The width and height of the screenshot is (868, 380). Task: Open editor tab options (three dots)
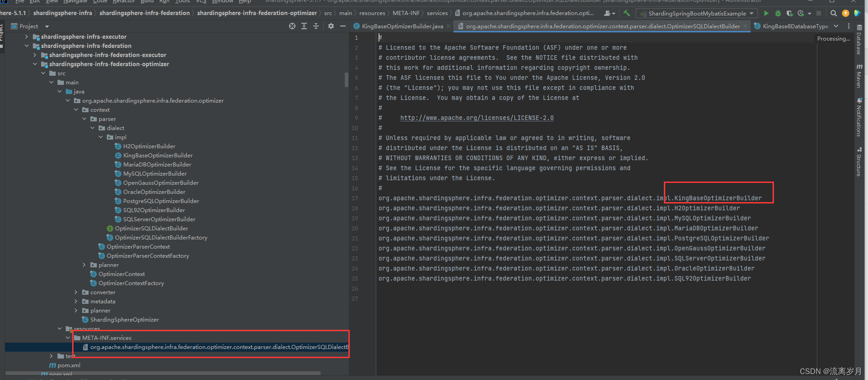point(849,26)
